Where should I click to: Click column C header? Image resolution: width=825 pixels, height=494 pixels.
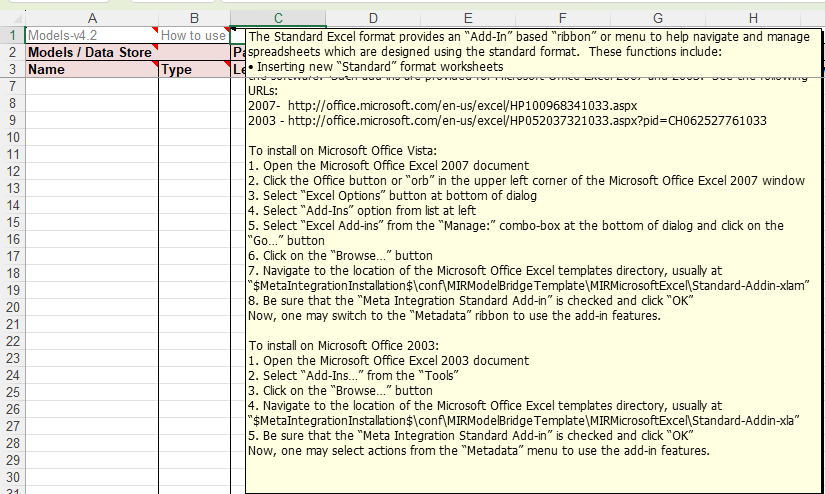coord(278,17)
